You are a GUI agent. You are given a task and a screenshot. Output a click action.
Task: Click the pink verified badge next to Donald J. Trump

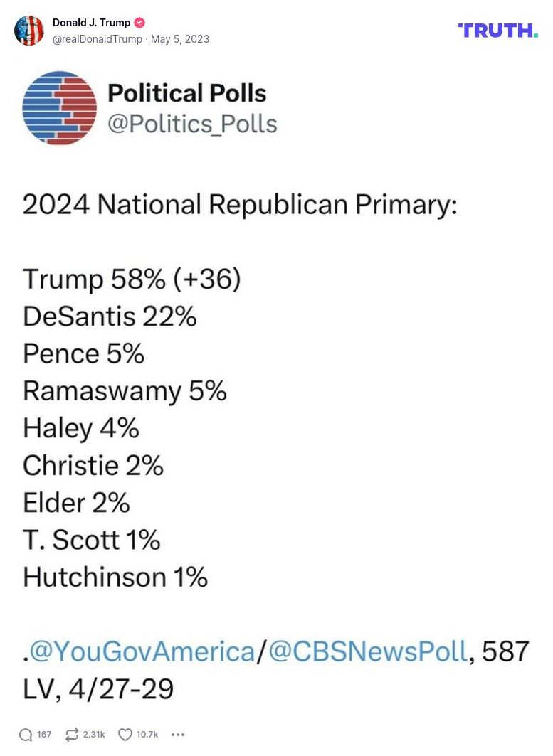tap(139, 22)
